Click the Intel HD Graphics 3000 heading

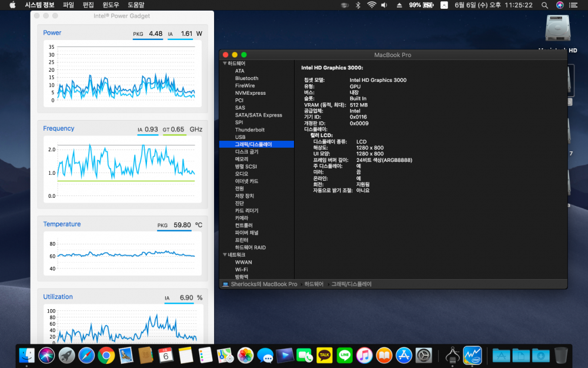pyautogui.click(x=332, y=68)
